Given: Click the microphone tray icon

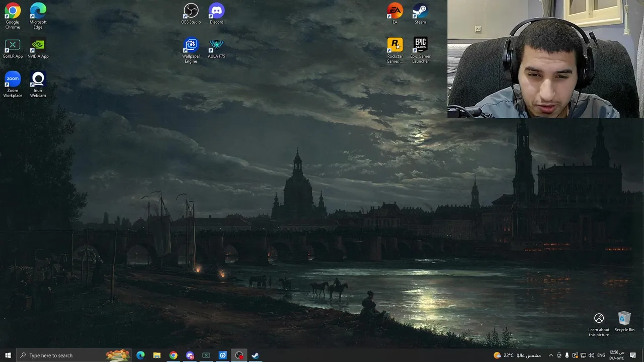Looking at the screenshot, I should 567,355.
